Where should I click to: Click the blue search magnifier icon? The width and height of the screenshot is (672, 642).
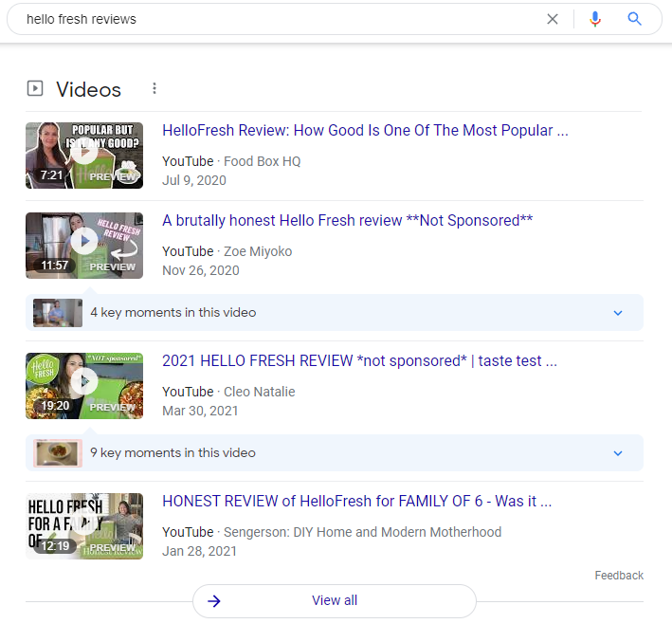pyautogui.click(x=634, y=19)
